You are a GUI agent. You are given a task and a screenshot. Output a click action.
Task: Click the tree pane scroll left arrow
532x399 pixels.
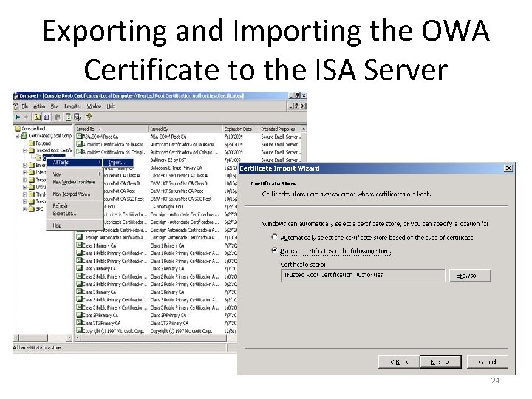[x=16, y=338]
